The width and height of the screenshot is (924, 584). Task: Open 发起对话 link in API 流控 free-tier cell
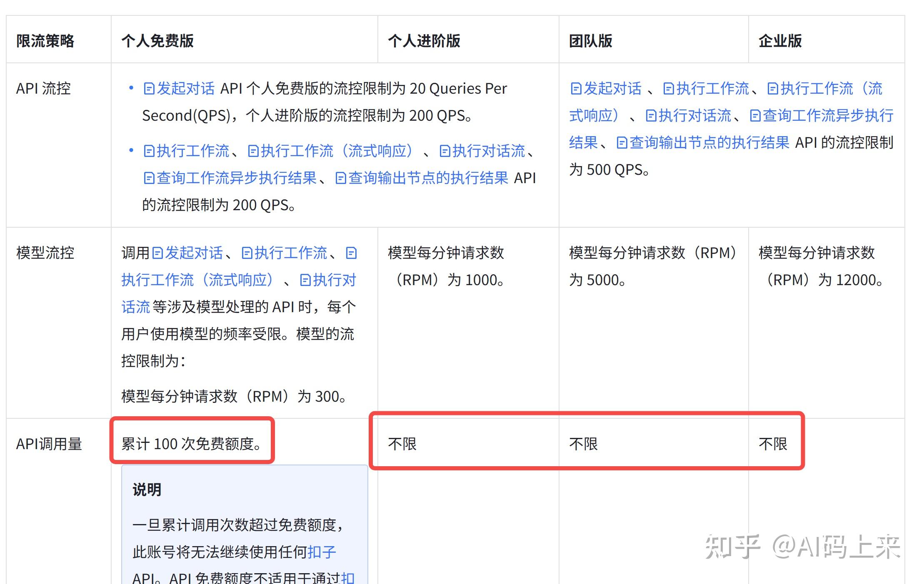click(x=185, y=89)
